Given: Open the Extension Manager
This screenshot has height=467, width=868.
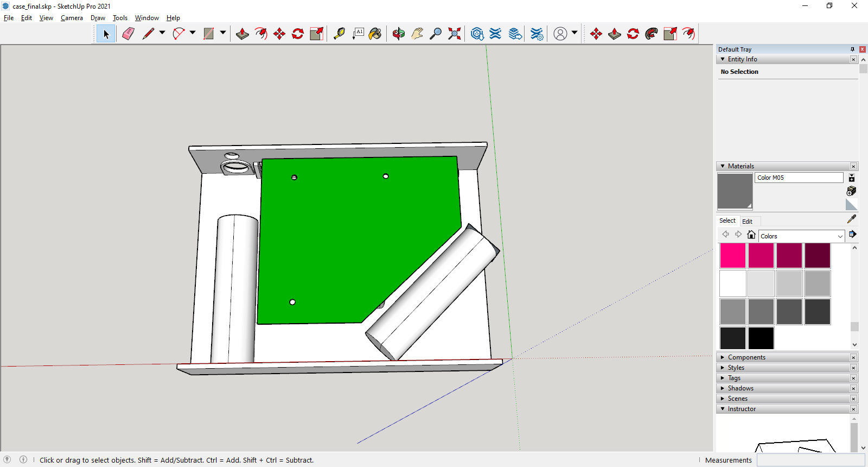Looking at the screenshot, I should (x=537, y=34).
